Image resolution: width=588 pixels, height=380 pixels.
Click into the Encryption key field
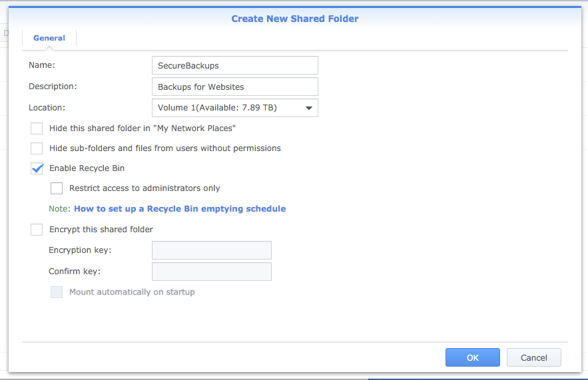[211, 250]
